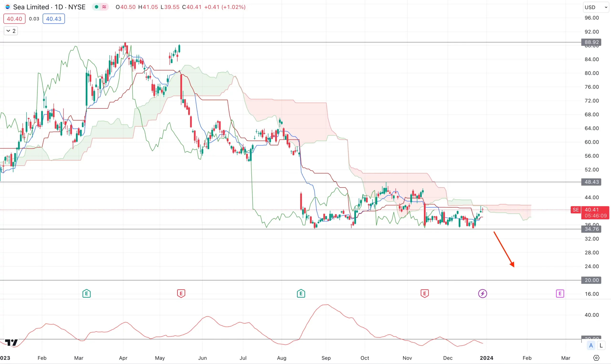Click the green earnings marker near March
This screenshot has width=611, height=364.
click(87, 293)
